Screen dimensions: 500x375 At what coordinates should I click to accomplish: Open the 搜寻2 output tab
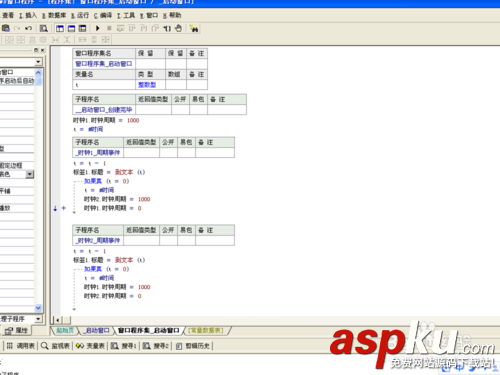[x=156, y=346]
